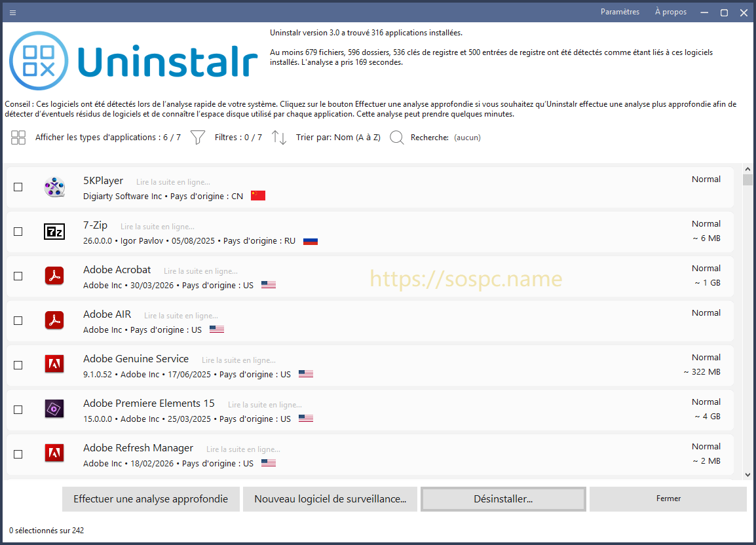
Task: Click 'Effectuer une analyse approfondie' button
Action: [x=151, y=499]
